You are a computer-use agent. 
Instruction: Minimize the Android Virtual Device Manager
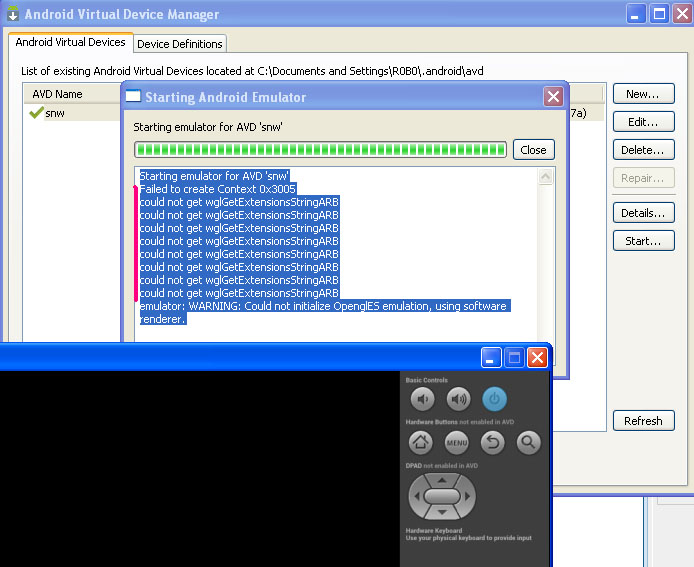coord(636,14)
